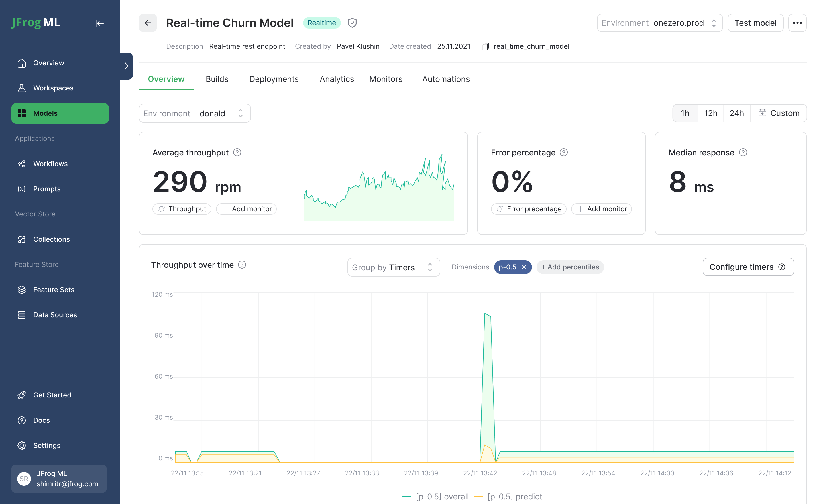This screenshot has height=504, width=825.
Task: Open Collections in the sidebar
Action: click(x=60, y=239)
